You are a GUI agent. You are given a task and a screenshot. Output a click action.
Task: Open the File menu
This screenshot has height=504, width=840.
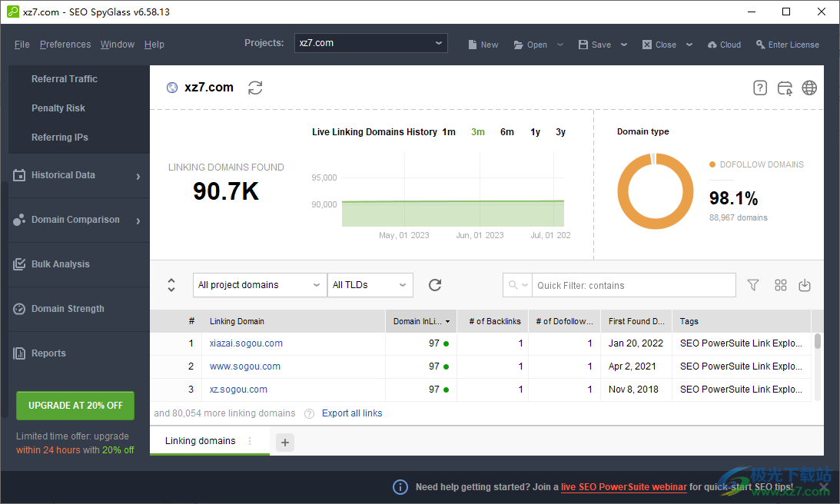coord(22,45)
